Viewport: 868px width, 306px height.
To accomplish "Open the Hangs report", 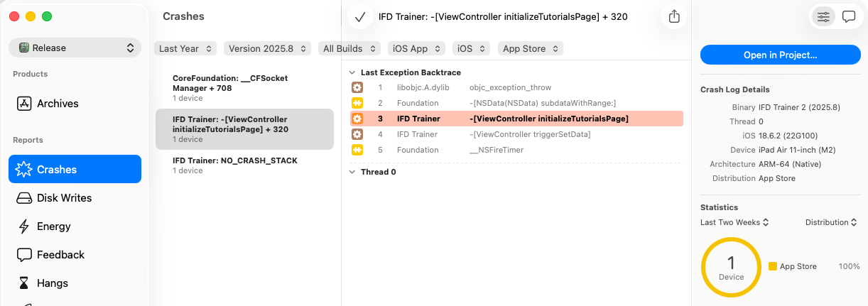I will (x=53, y=283).
